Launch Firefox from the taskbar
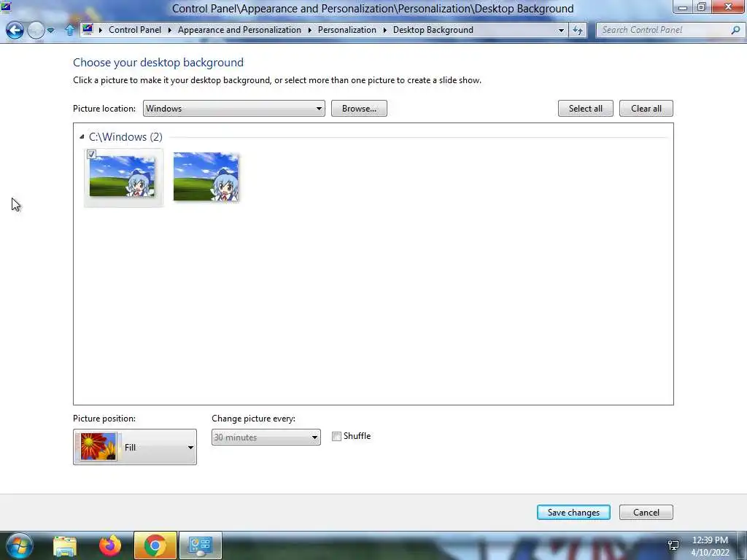Image resolution: width=747 pixels, height=560 pixels. click(110, 545)
